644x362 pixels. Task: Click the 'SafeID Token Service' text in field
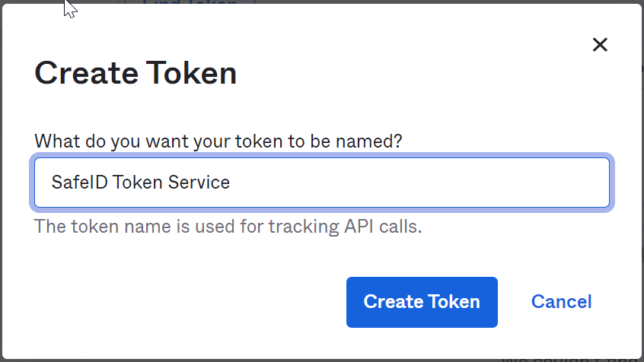(140, 183)
